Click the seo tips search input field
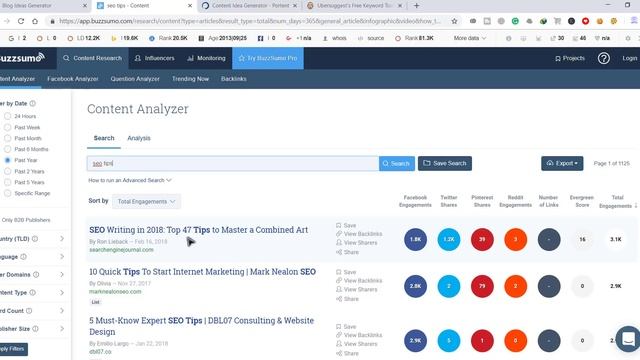640x360 pixels. coord(233,163)
